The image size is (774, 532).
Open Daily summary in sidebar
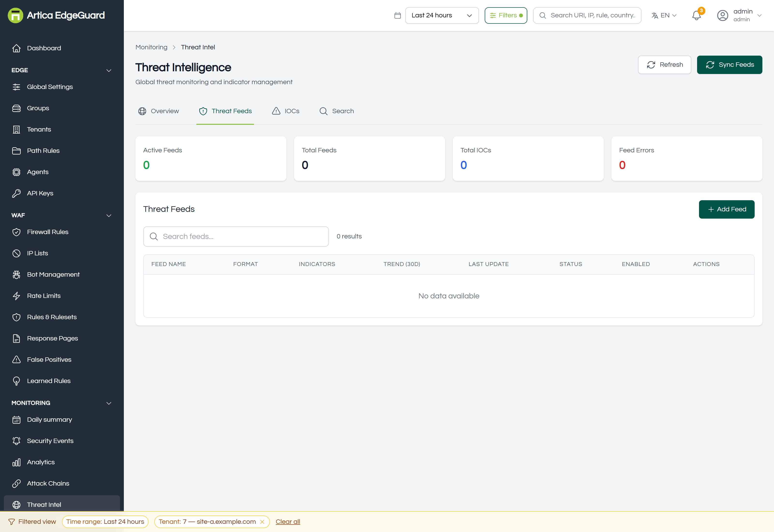pos(62,420)
